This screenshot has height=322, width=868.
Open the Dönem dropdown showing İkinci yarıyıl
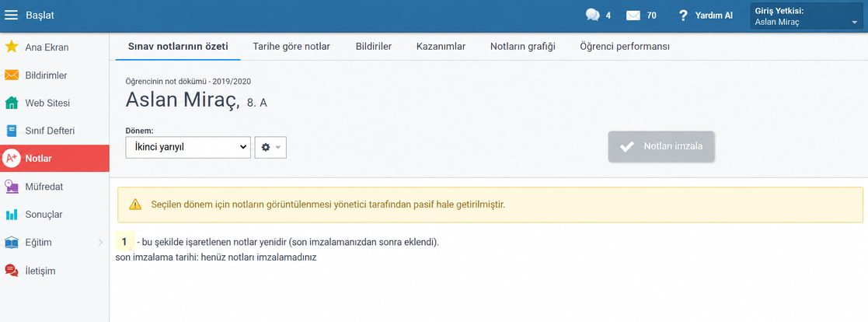pos(188,148)
